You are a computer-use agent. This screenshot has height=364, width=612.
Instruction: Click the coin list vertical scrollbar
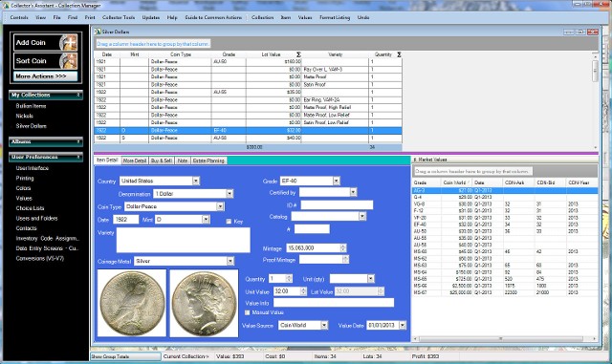pos(595,101)
